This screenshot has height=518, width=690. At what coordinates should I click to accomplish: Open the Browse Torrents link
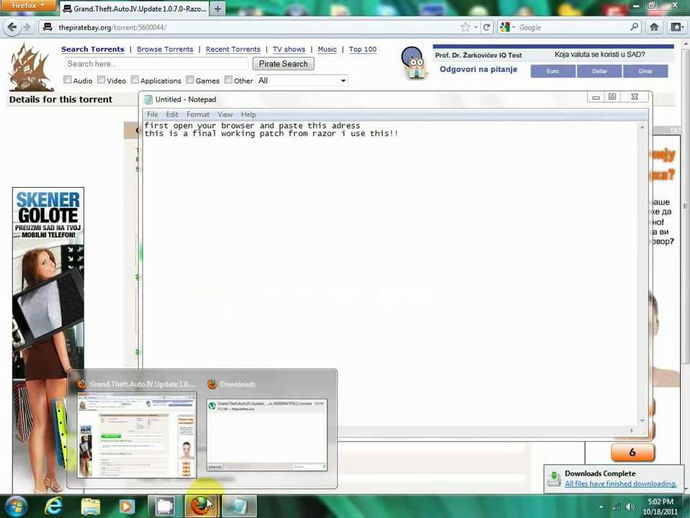click(165, 49)
